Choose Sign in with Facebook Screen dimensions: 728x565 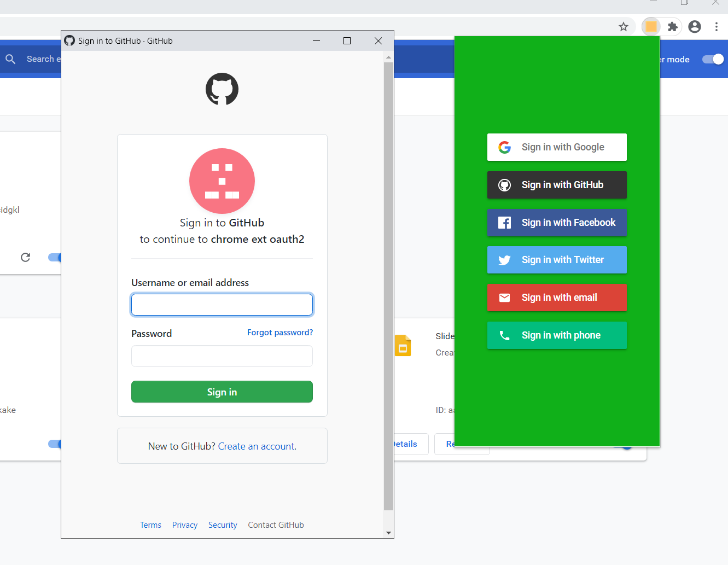click(x=557, y=223)
